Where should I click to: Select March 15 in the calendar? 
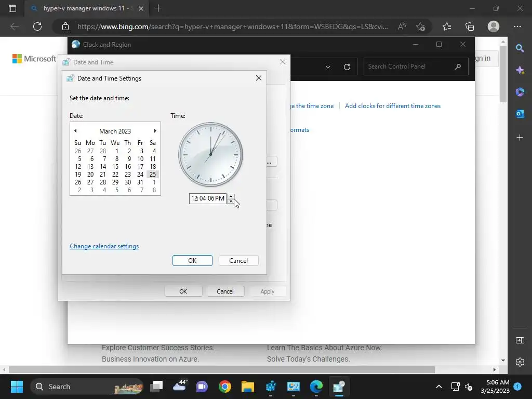coord(115,167)
